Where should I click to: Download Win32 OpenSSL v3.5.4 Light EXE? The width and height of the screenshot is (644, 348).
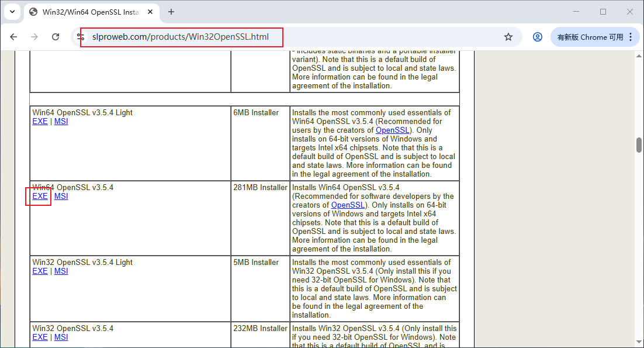[x=40, y=271]
